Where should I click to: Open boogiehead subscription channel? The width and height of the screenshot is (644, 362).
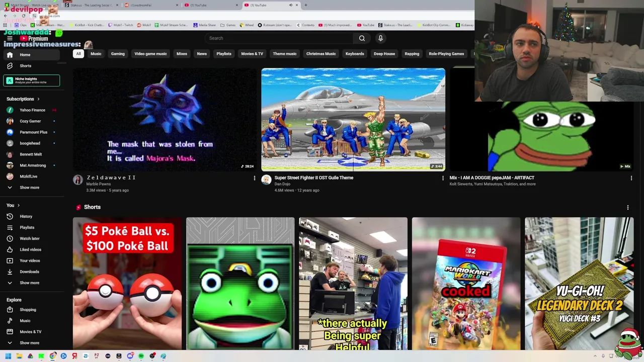pyautogui.click(x=31, y=143)
